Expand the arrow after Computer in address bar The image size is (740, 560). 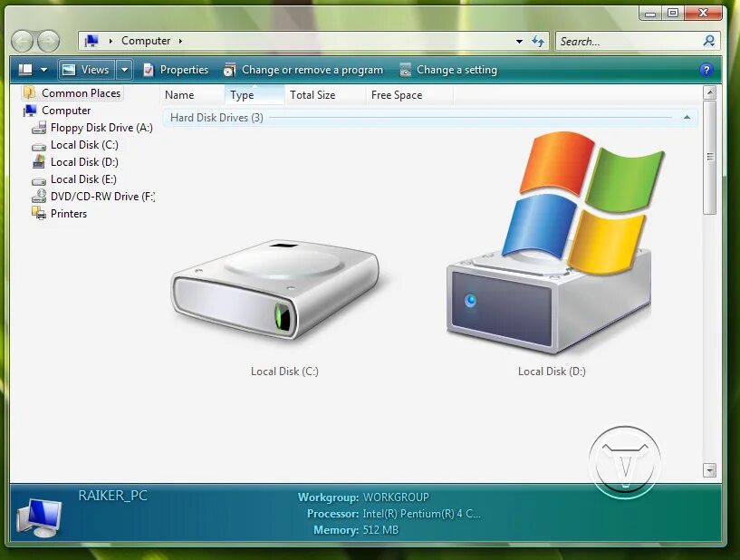click(x=180, y=41)
